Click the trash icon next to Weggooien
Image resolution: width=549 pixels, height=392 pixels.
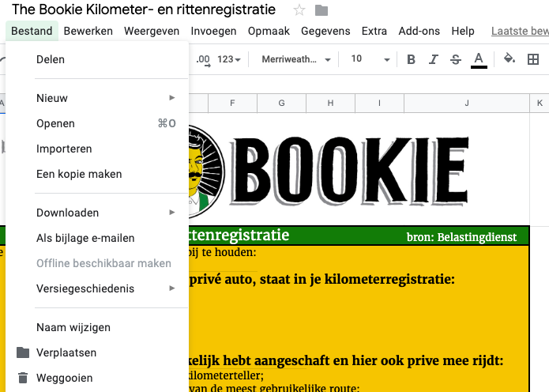[x=23, y=378]
